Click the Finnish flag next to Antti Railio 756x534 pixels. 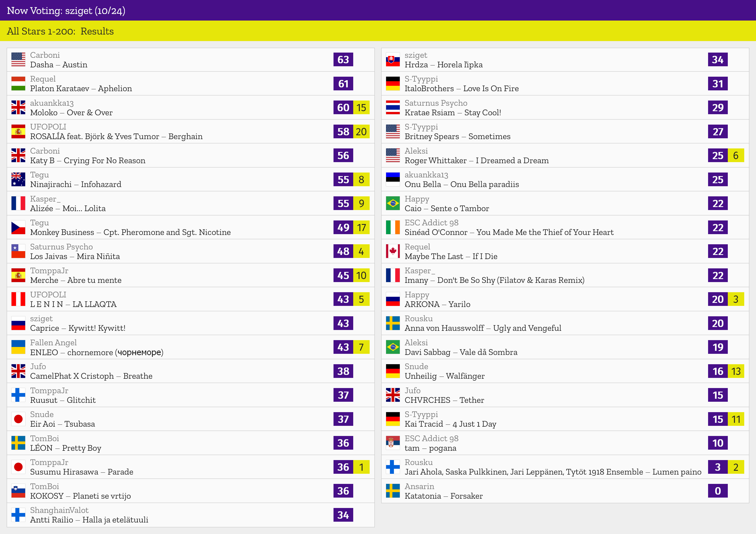[x=18, y=515]
